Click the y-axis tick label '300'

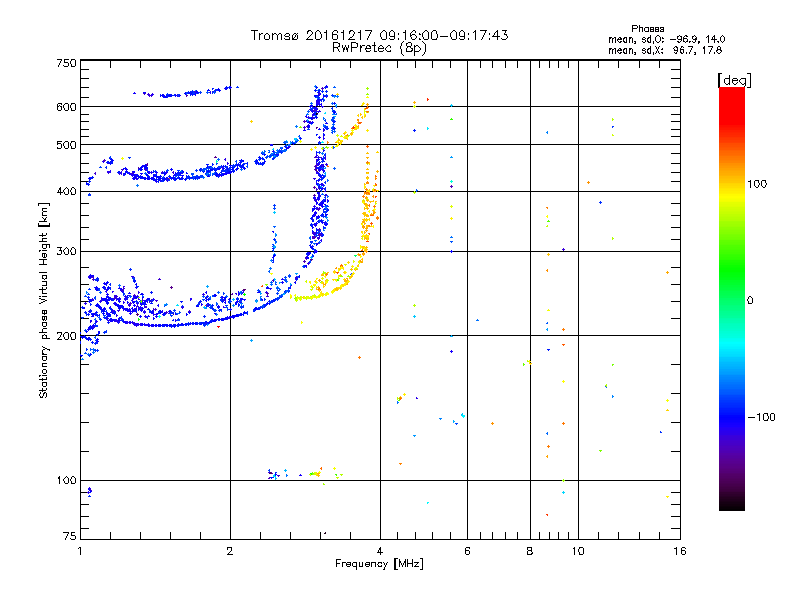click(x=66, y=251)
